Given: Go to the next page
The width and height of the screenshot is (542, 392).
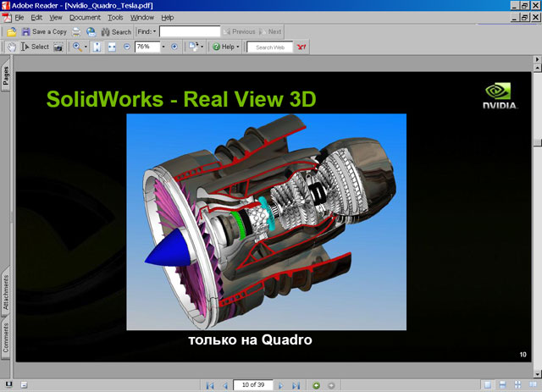Looking at the screenshot, I should pos(280,385).
